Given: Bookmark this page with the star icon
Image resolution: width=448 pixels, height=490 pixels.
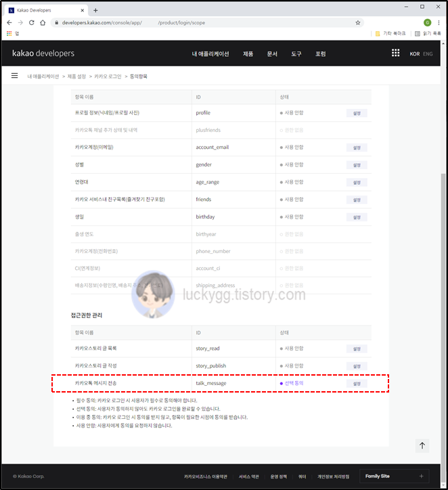Looking at the screenshot, I should (358, 22).
